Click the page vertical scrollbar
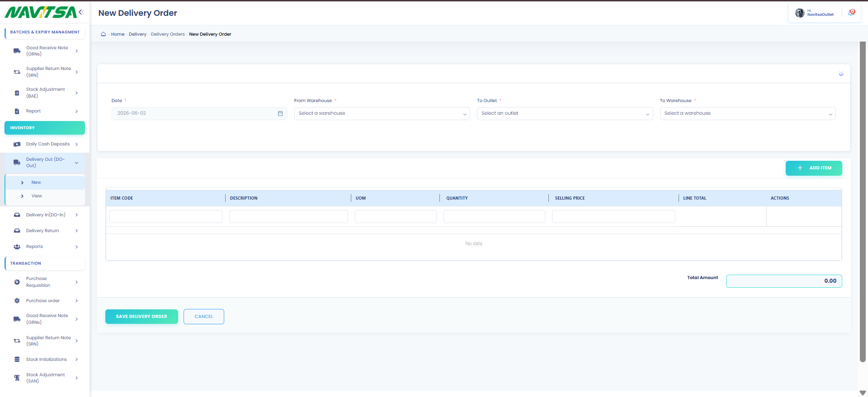868x397 pixels. (863, 202)
